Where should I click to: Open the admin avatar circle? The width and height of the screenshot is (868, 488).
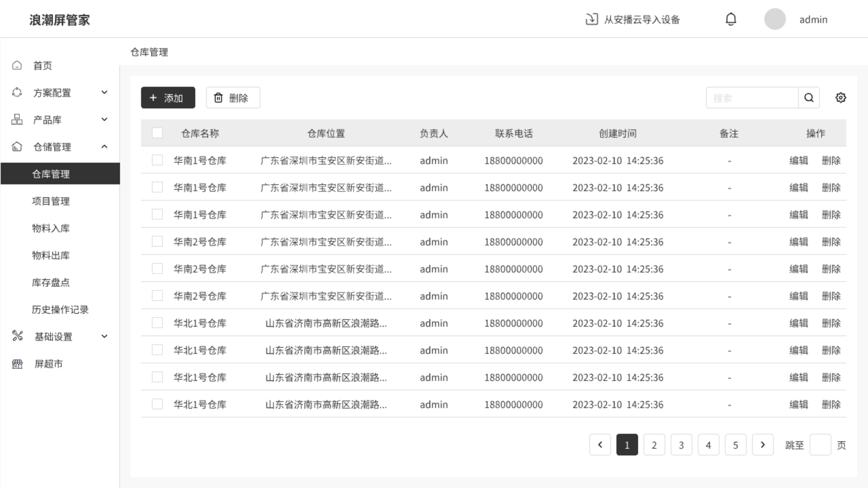pyautogui.click(x=775, y=19)
